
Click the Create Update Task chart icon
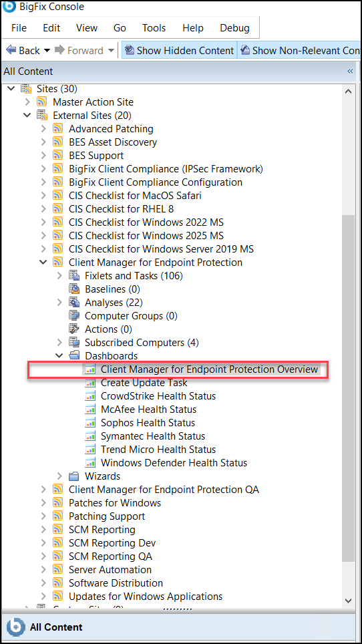(x=90, y=382)
